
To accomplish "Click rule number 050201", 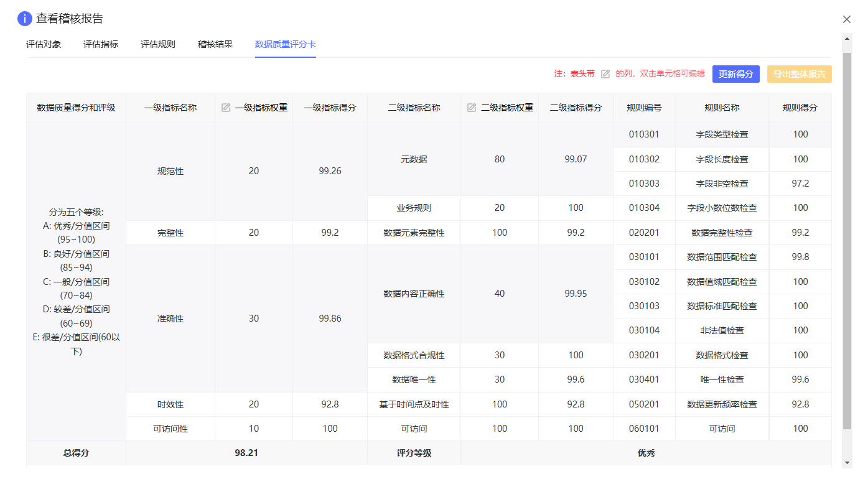I will coord(644,404).
